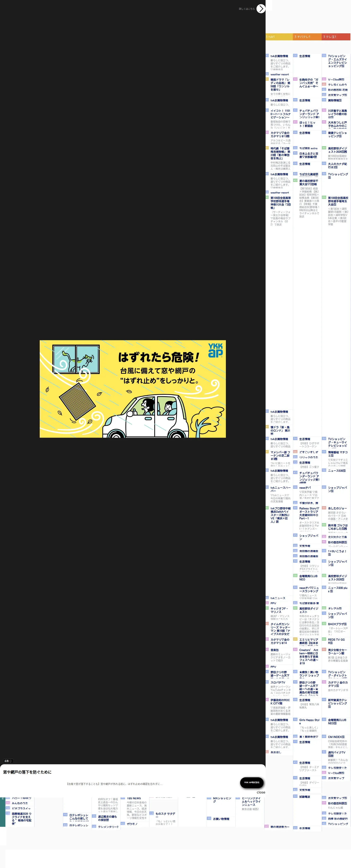Open 彩の国百科 花桃 program
Screen dimensions: 351x868
(x=338, y=90)
